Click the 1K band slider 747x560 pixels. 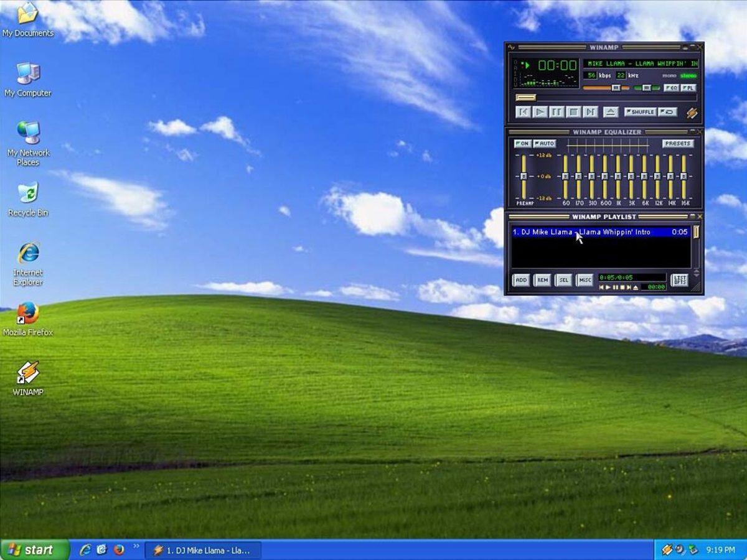[x=618, y=177]
